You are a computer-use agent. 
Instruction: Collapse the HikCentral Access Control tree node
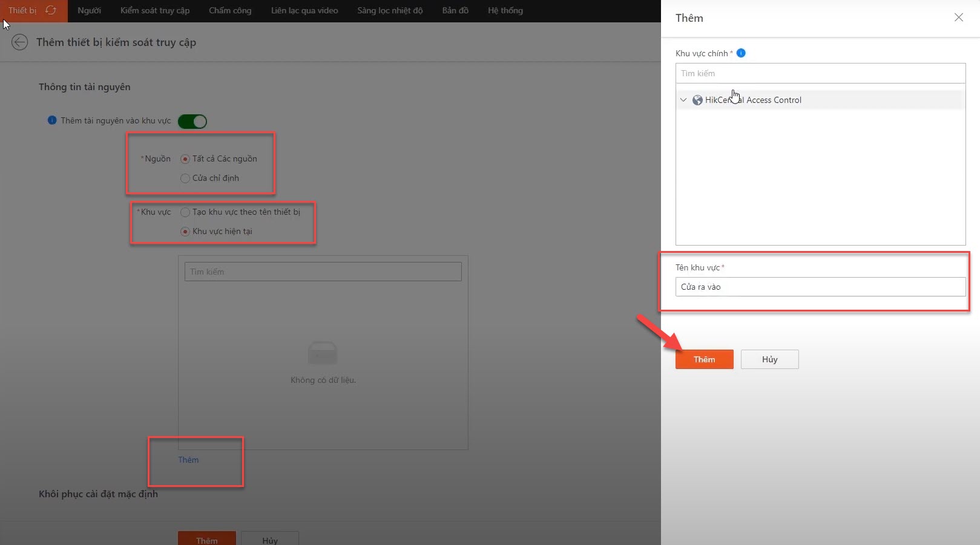click(x=683, y=100)
